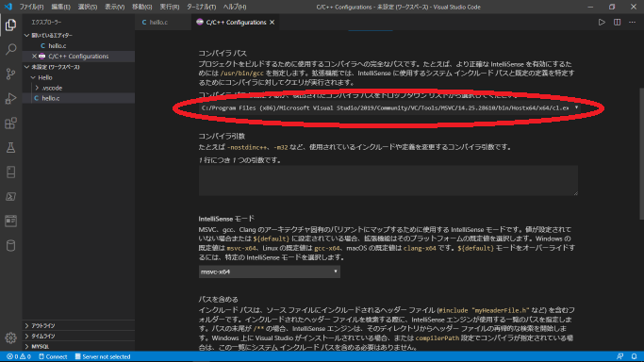Select hello.c under Hello folder

78,98
